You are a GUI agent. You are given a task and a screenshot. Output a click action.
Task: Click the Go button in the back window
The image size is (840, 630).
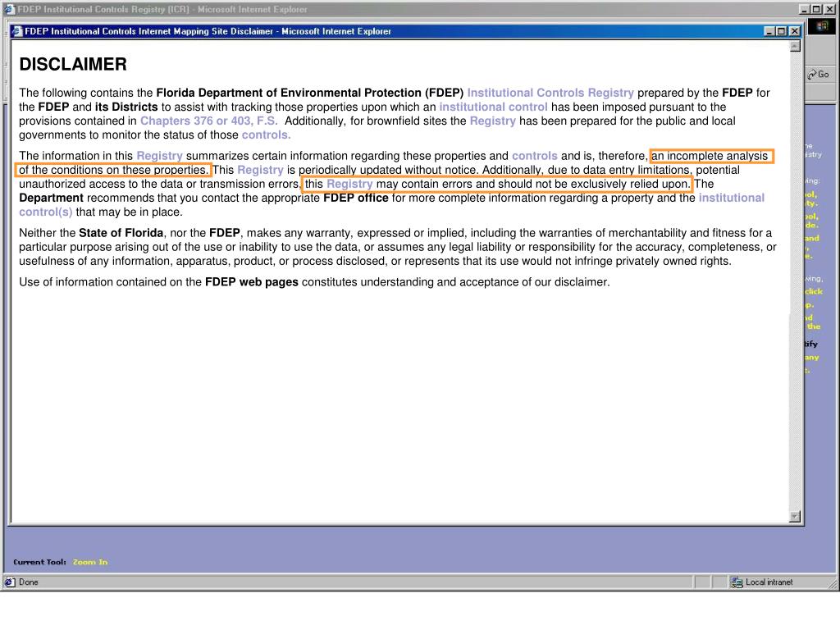tap(819, 75)
